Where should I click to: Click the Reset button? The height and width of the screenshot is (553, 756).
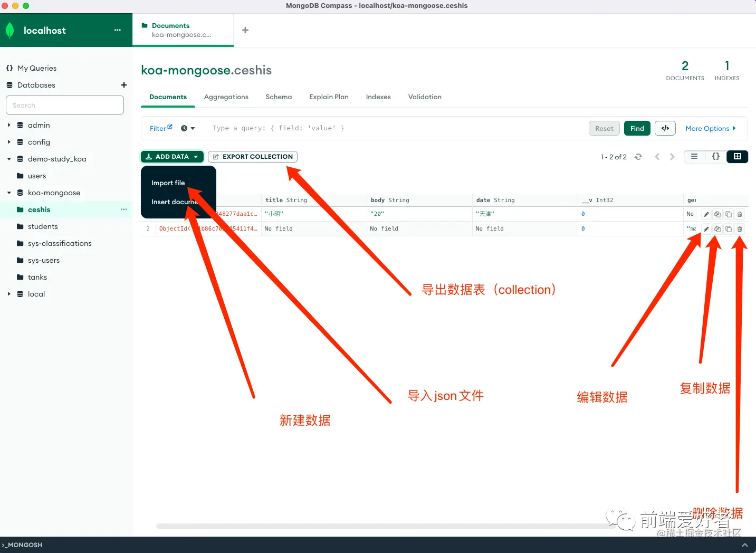pos(604,128)
